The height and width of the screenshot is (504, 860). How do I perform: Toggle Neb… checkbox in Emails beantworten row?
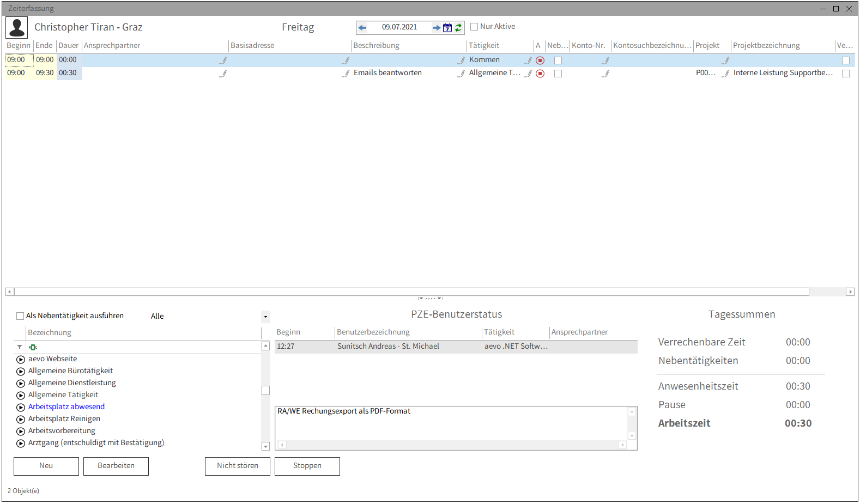[558, 74]
